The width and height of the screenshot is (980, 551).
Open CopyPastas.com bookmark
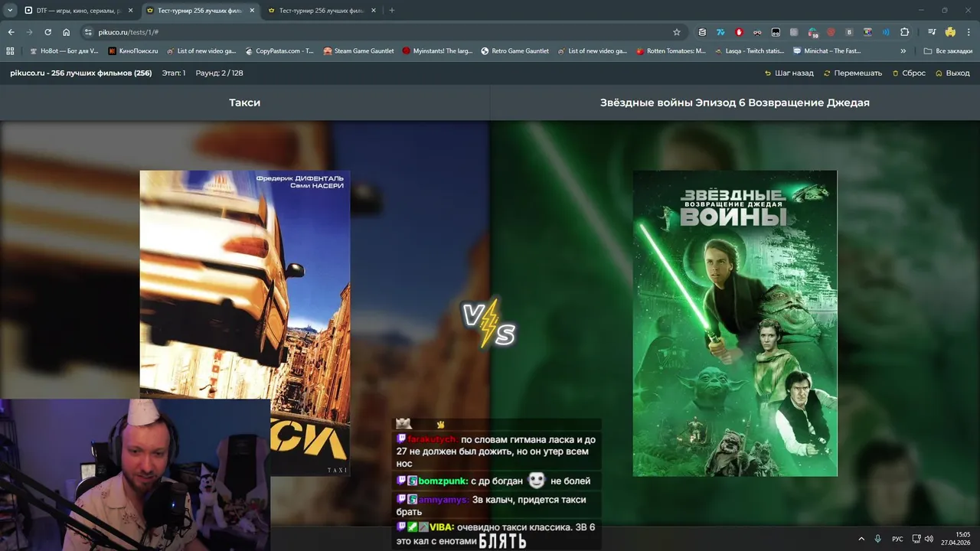pos(279,51)
